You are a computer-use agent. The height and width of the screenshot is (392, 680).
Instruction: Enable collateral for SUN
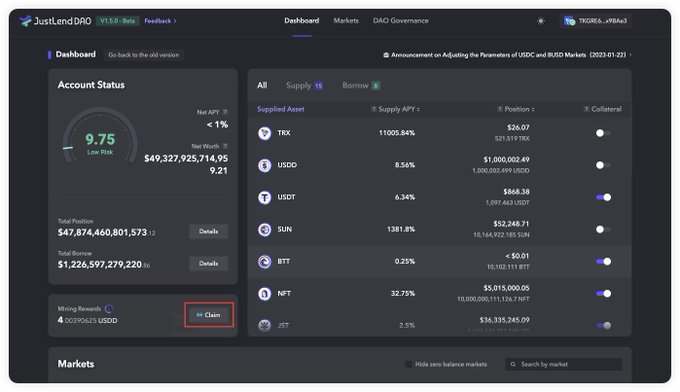tap(603, 229)
